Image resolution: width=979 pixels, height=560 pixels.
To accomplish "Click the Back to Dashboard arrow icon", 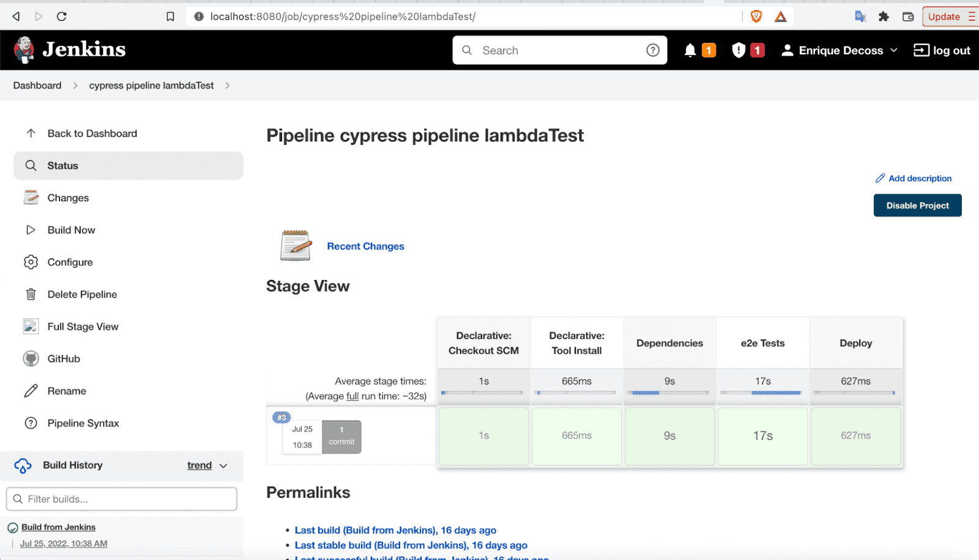I will pyautogui.click(x=31, y=133).
